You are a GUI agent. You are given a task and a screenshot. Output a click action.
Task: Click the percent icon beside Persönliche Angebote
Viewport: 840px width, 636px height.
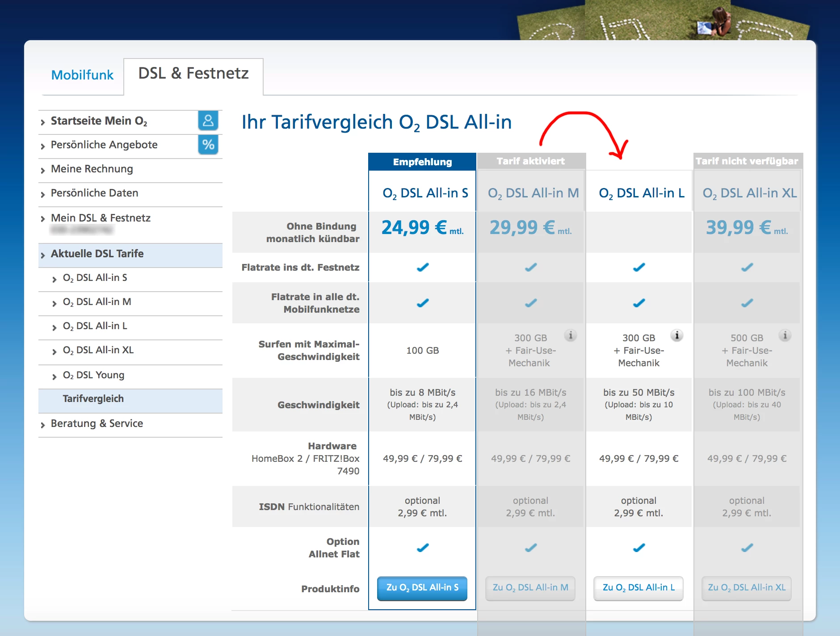point(208,145)
